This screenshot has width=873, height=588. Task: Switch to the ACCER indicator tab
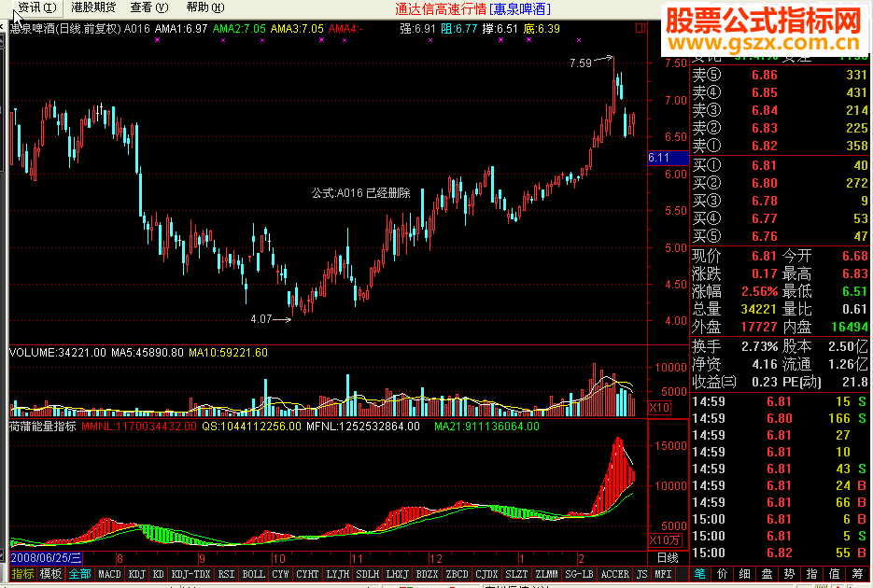tap(614, 574)
